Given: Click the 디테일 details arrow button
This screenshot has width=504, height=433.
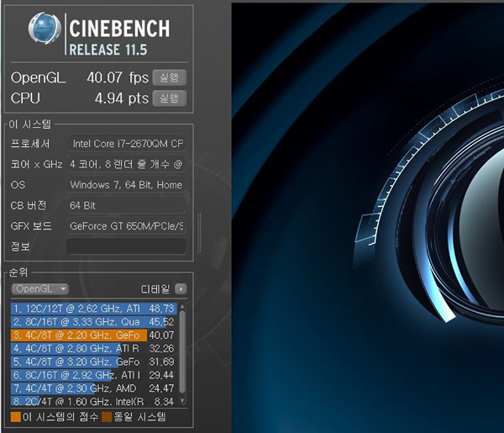Looking at the screenshot, I should tap(181, 289).
